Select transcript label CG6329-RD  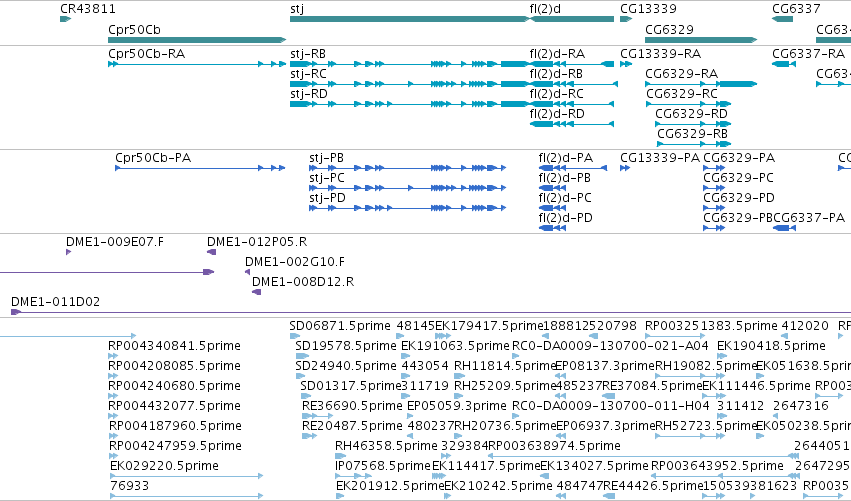pyautogui.click(x=691, y=114)
